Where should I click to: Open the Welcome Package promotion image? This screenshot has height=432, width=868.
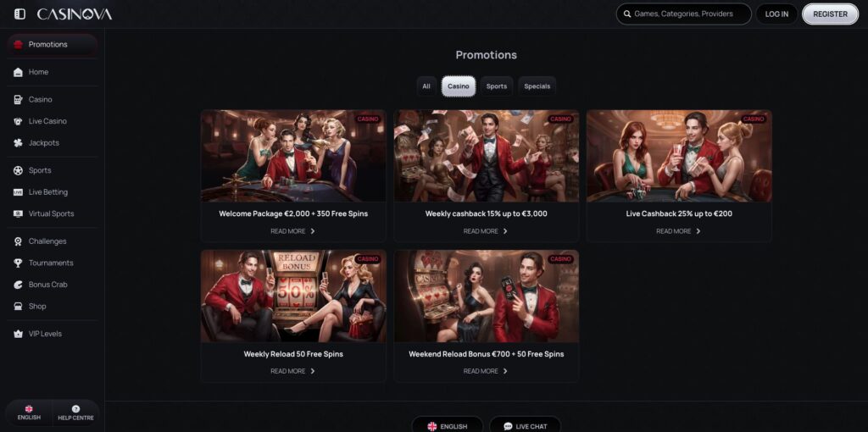293,156
